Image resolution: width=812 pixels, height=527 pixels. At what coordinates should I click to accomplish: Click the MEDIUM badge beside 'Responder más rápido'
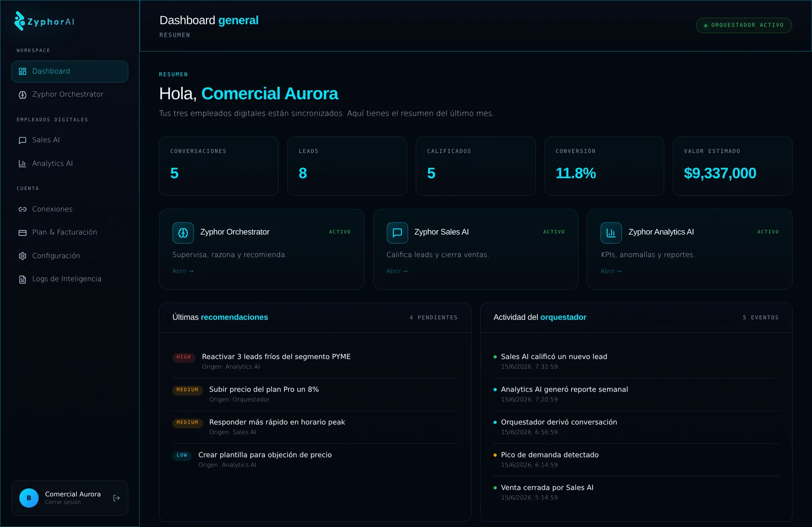coord(187,423)
